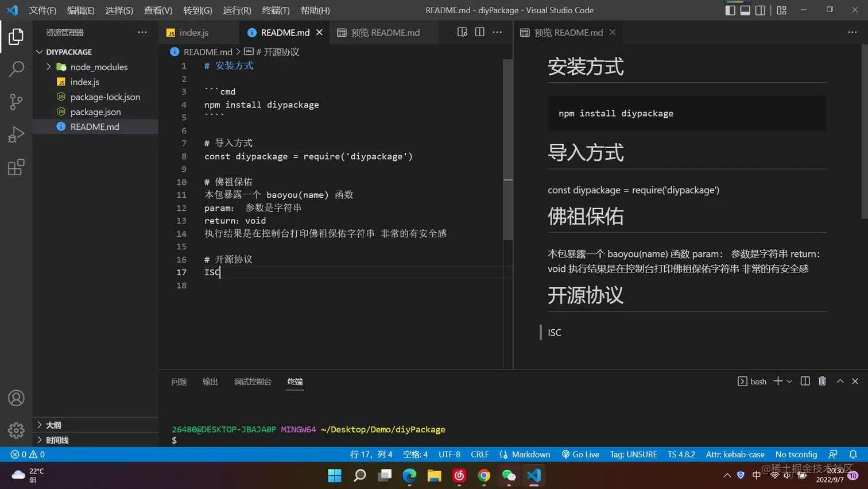Toggle secondary side bar visibility
This screenshot has width=868, height=489.
pos(760,10)
